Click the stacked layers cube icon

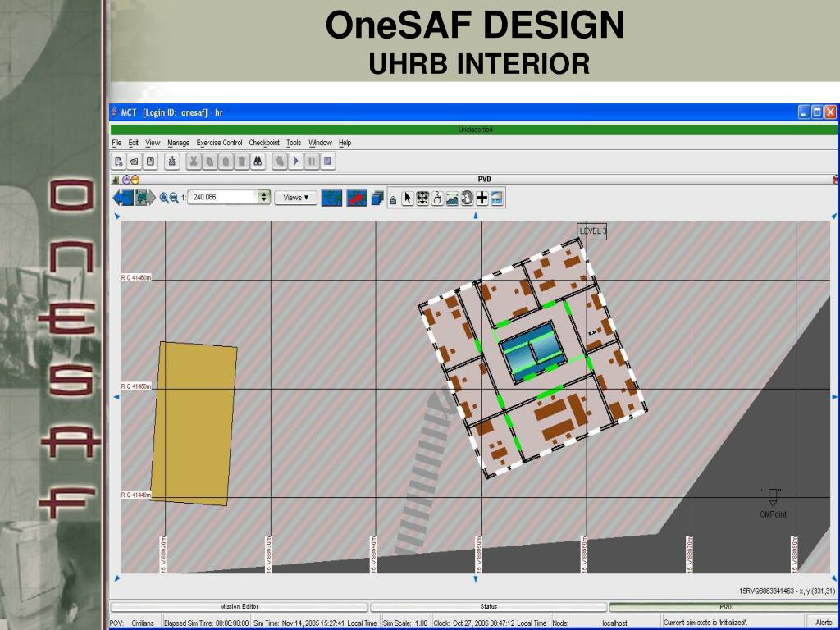[377, 199]
